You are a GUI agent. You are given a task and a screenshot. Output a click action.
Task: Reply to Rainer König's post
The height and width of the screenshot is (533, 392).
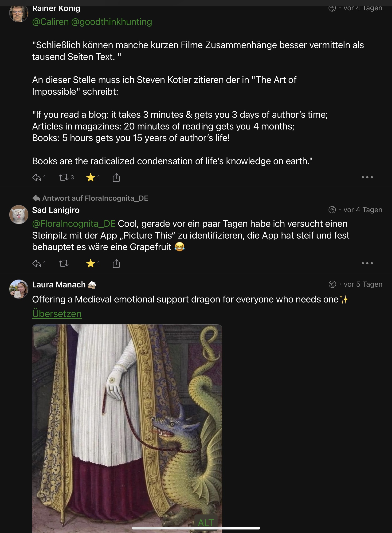pos(37,177)
